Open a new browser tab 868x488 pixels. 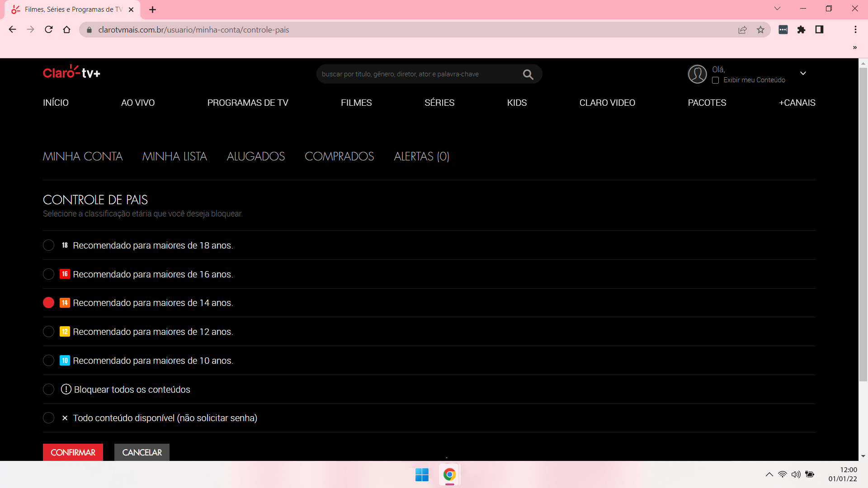click(x=152, y=9)
